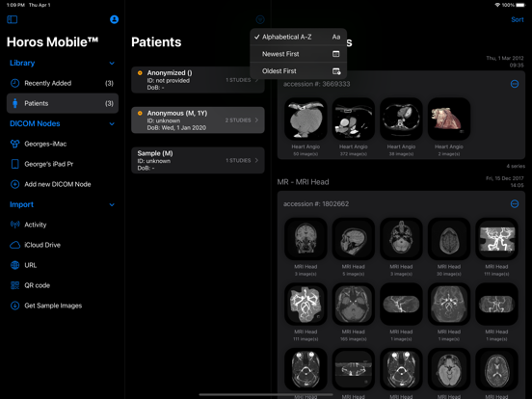Open Recently Added library list

(x=63, y=83)
